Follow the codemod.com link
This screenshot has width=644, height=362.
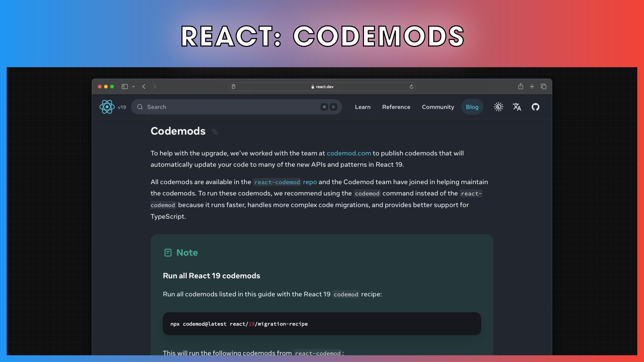(x=349, y=153)
